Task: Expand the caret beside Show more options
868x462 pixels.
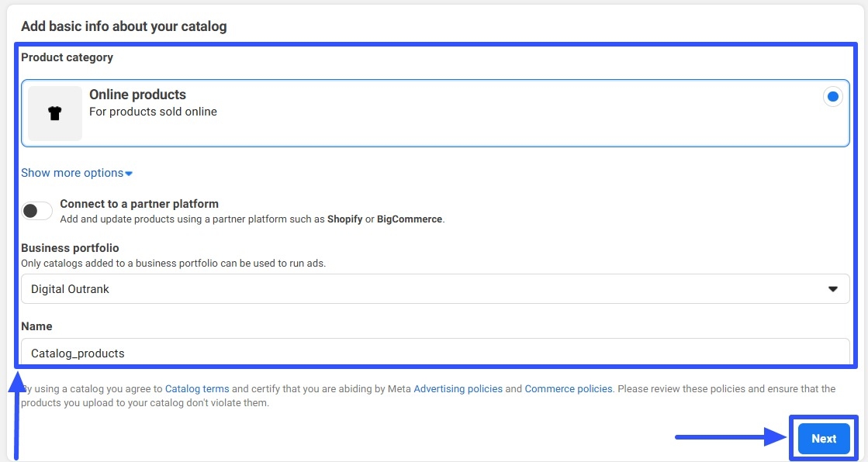Action: (129, 174)
